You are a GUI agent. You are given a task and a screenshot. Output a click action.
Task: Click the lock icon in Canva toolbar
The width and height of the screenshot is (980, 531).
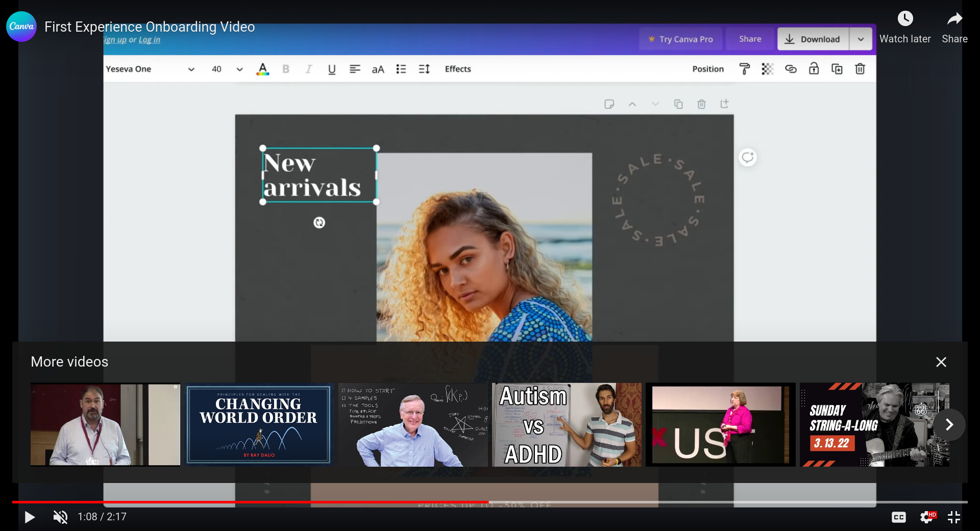pos(814,69)
